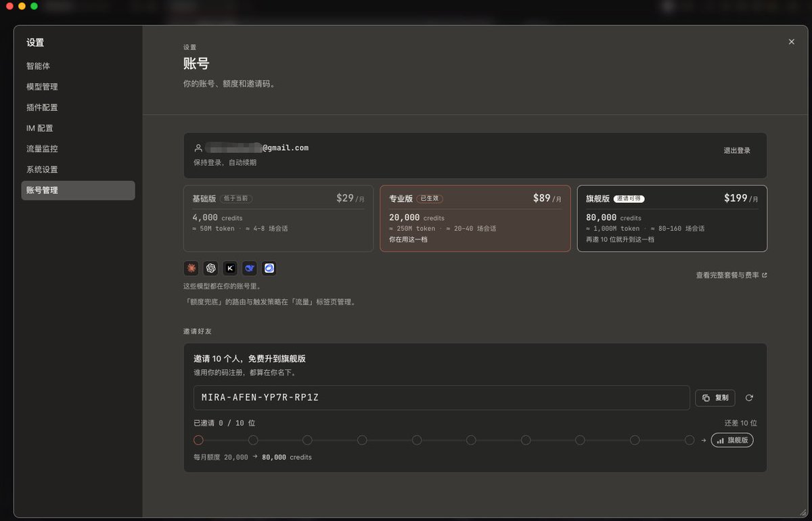
Task: Click the 你在用这一档 text
Action: pos(408,240)
